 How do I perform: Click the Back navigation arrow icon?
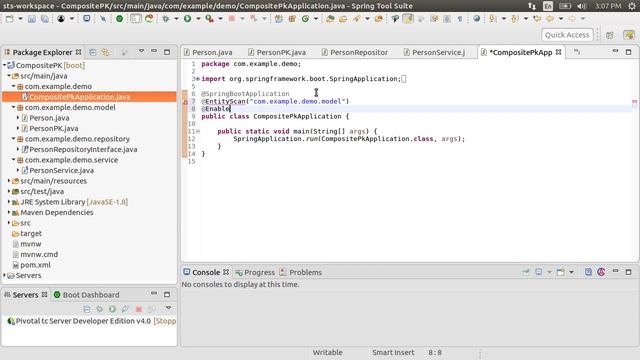pos(550,19)
